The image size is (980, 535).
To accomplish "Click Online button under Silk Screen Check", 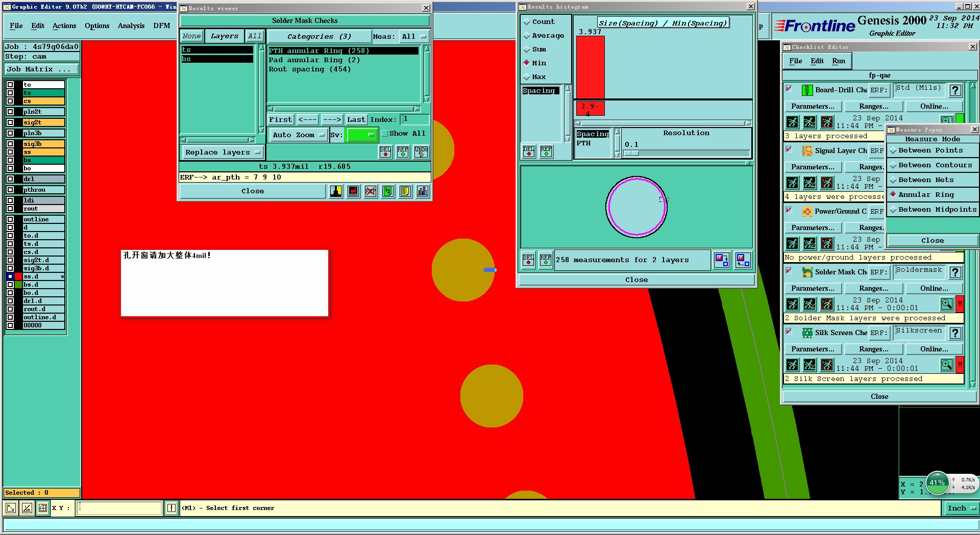I will click(934, 349).
